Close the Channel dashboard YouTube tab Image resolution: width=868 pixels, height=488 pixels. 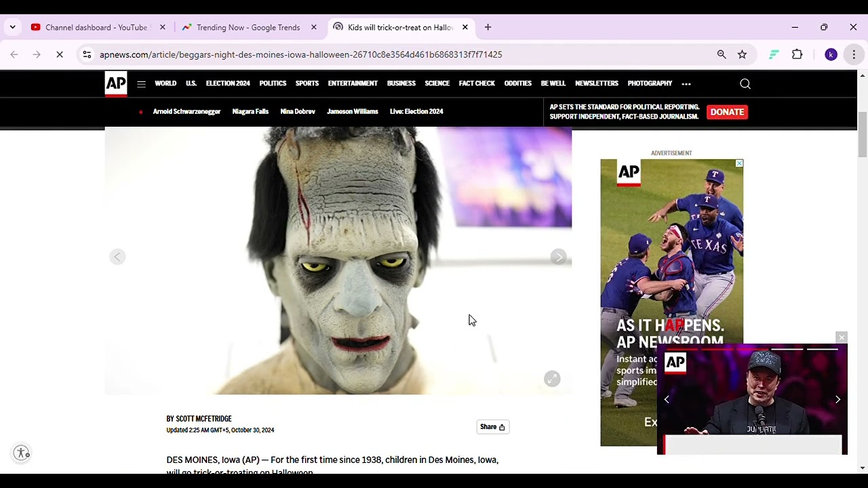click(162, 27)
